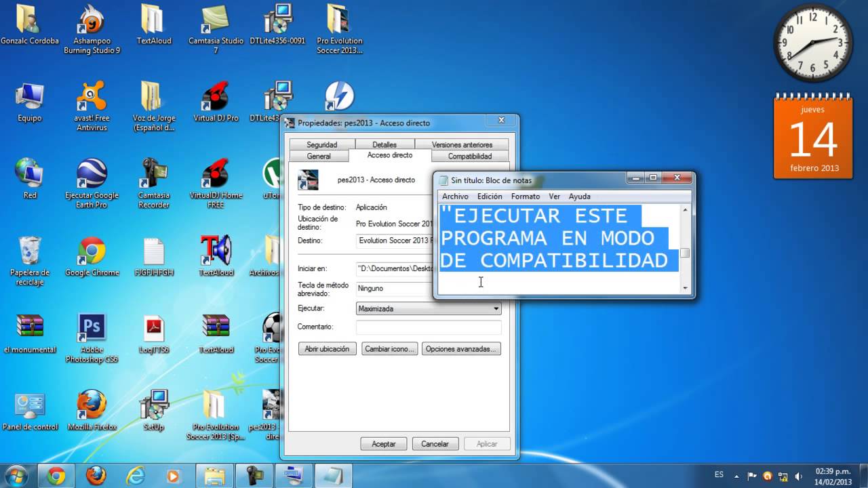Open Windows Explorer from the taskbar
868x488 pixels.
tap(214, 476)
